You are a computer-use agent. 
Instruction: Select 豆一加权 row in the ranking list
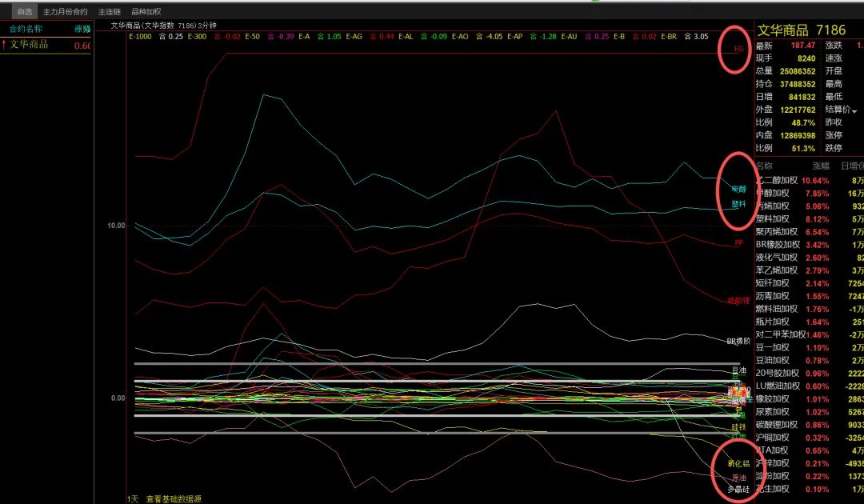click(810, 347)
